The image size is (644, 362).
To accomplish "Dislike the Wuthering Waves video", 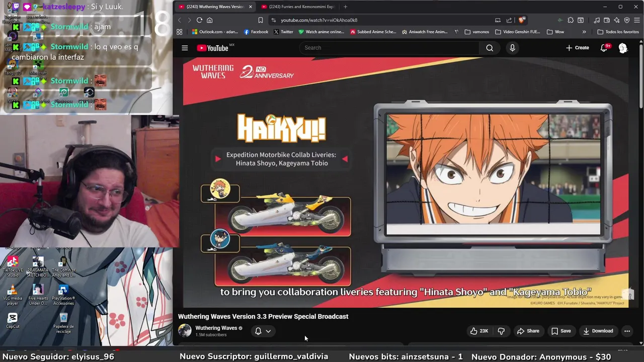I will 501,331.
